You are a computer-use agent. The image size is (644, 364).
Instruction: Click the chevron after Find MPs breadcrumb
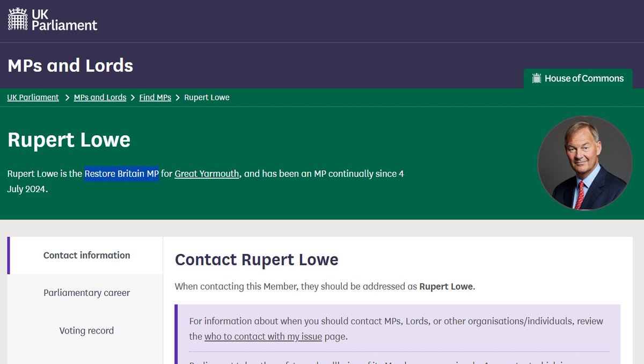click(x=179, y=98)
